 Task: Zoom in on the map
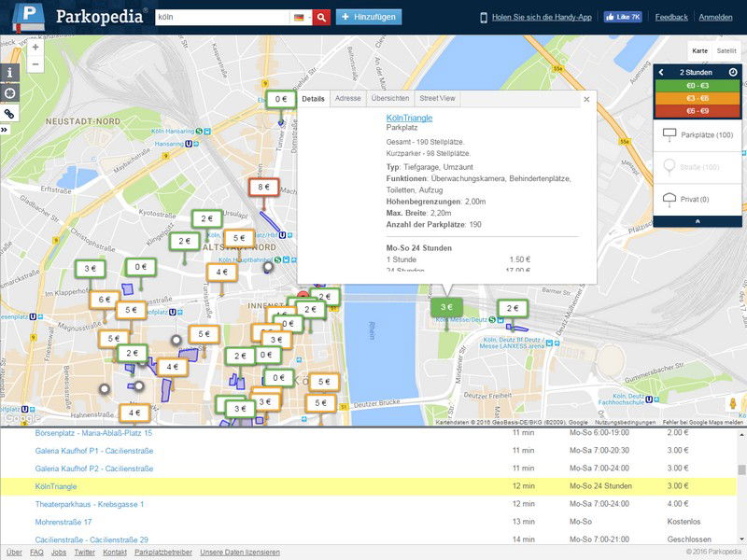(35, 48)
